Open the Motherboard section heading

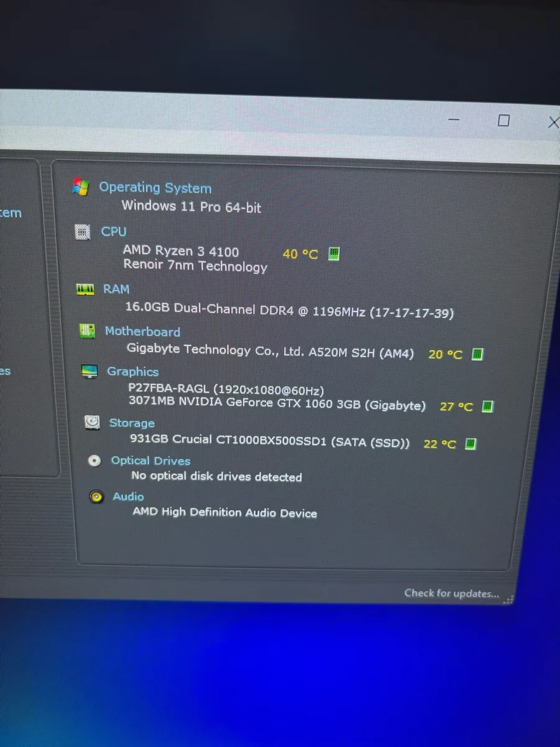click(x=142, y=332)
